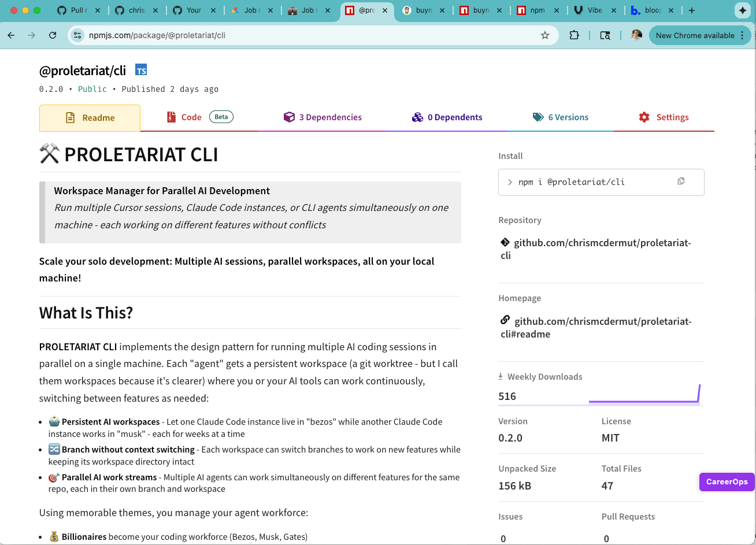Close the bloop tab
This screenshot has width=756, height=545.
672,10
